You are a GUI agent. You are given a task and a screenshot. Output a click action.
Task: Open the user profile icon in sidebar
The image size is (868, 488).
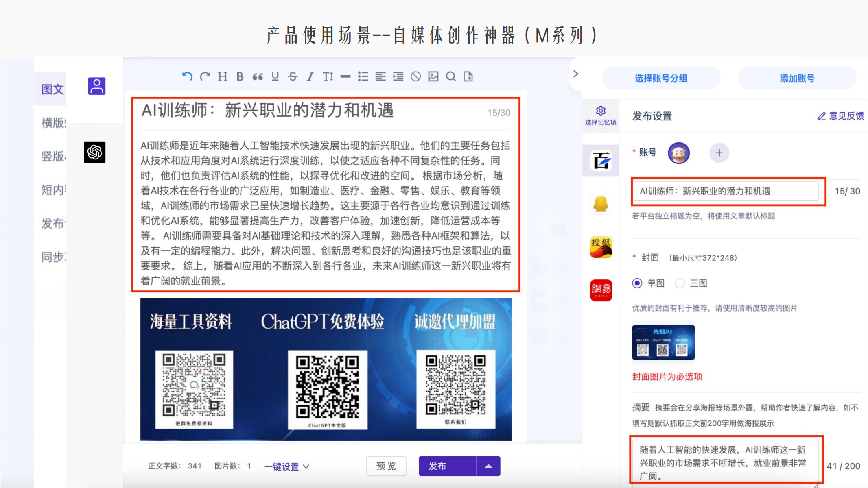click(97, 86)
